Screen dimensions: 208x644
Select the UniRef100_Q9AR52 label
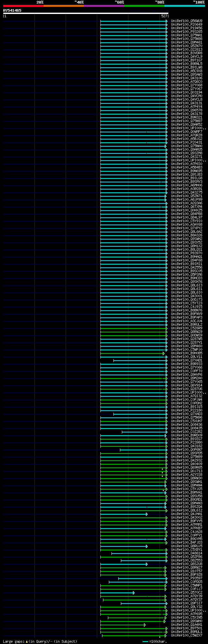[x=187, y=124]
